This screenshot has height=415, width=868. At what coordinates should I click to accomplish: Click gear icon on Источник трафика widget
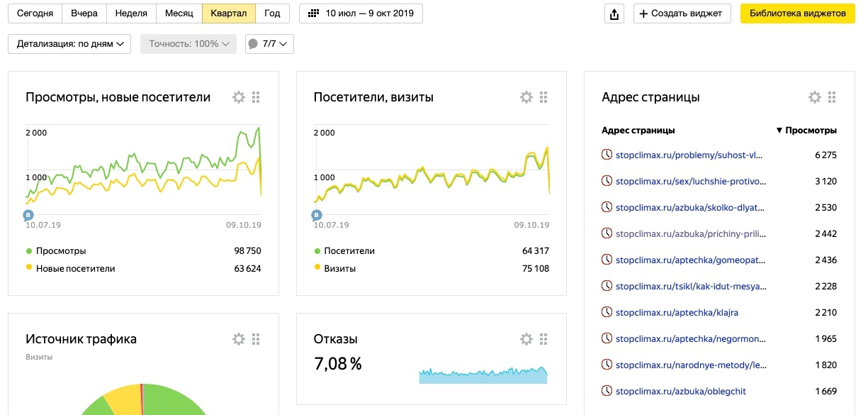(x=239, y=339)
